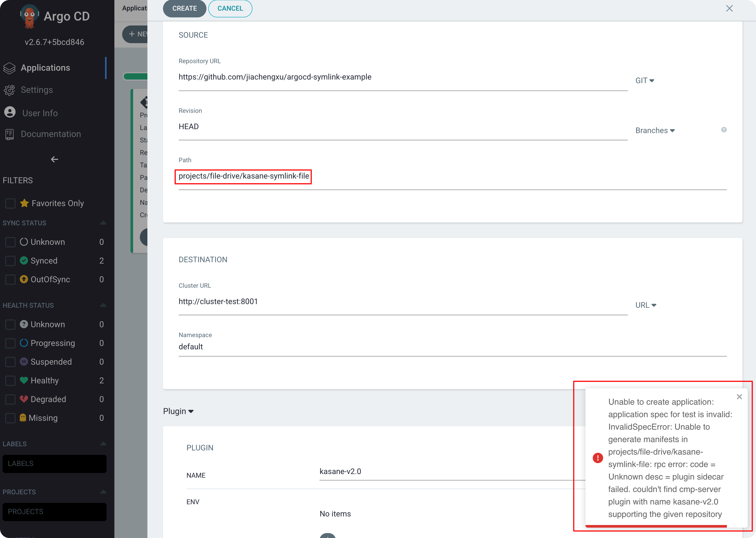Viewport: 756px width, 538px height.
Task: Open the Branches revision dropdown
Action: (x=655, y=130)
